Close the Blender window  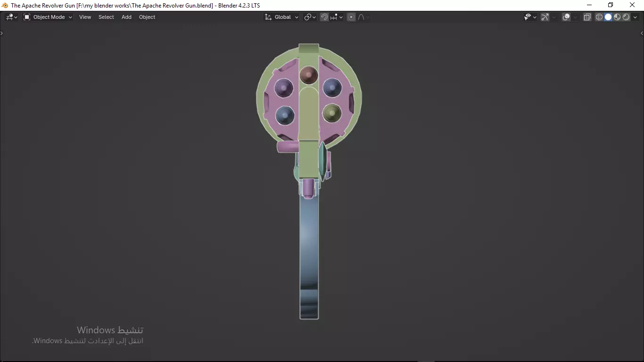tap(632, 5)
